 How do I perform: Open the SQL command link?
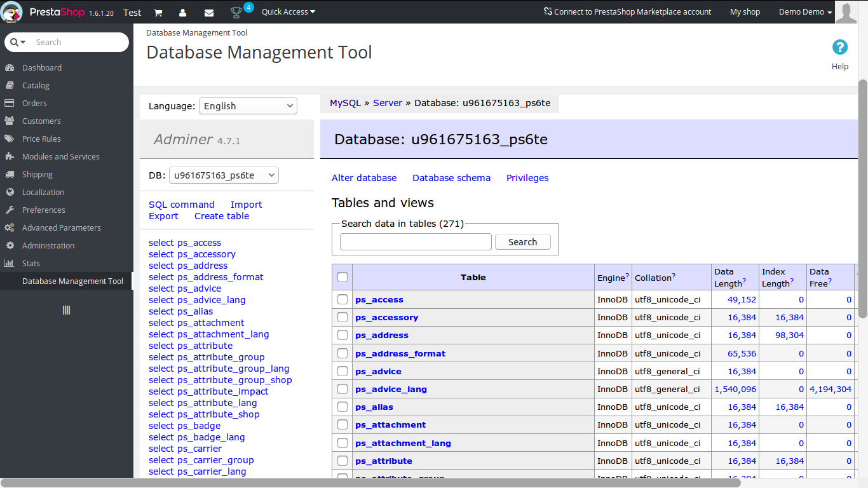[x=181, y=205]
